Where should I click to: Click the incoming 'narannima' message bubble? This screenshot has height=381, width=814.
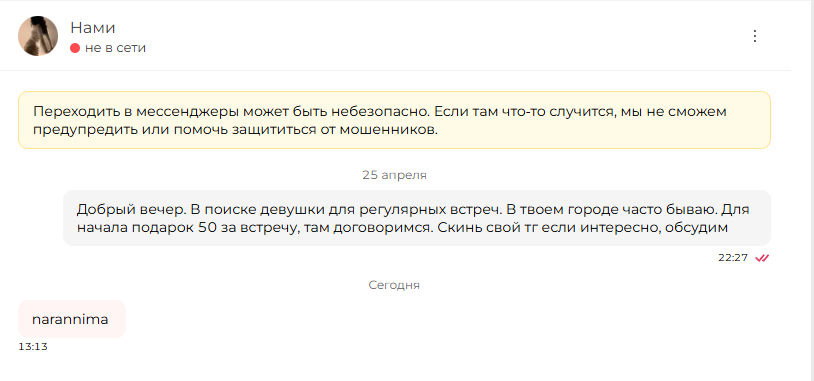[x=72, y=319]
